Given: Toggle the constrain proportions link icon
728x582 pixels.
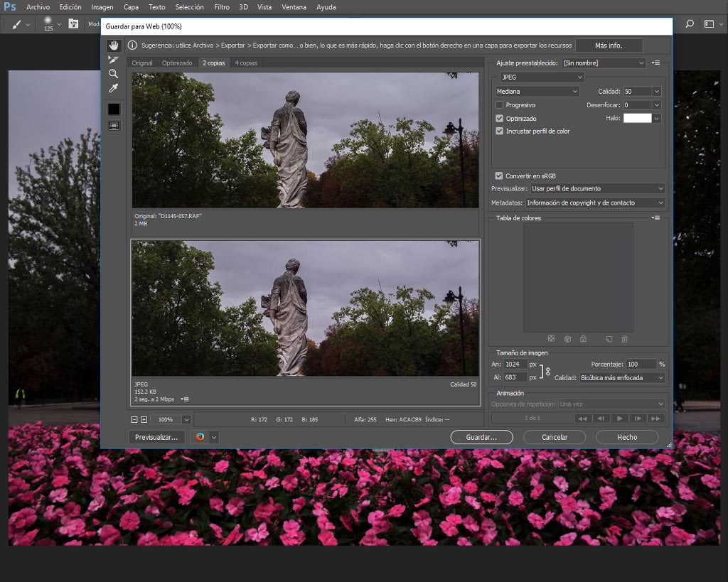Looking at the screenshot, I should (x=548, y=371).
